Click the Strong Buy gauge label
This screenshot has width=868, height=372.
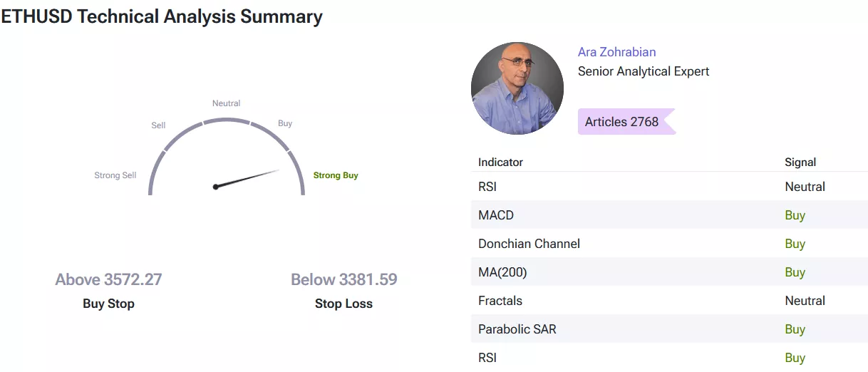[x=336, y=175]
